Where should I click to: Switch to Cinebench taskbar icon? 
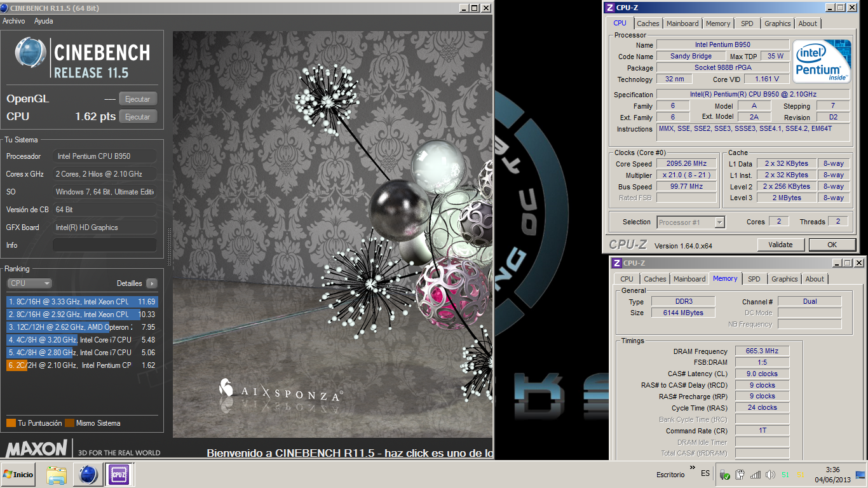[x=87, y=475]
